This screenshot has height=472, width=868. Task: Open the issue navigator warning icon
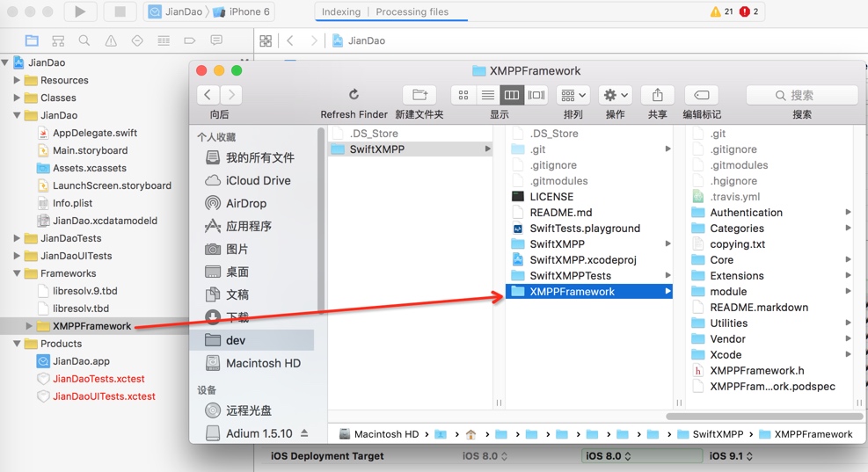point(111,40)
